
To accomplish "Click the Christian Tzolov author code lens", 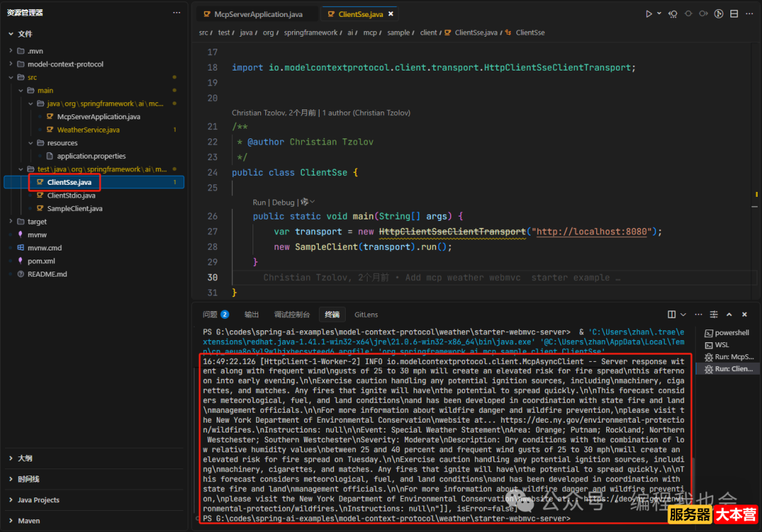I will [321, 113].
